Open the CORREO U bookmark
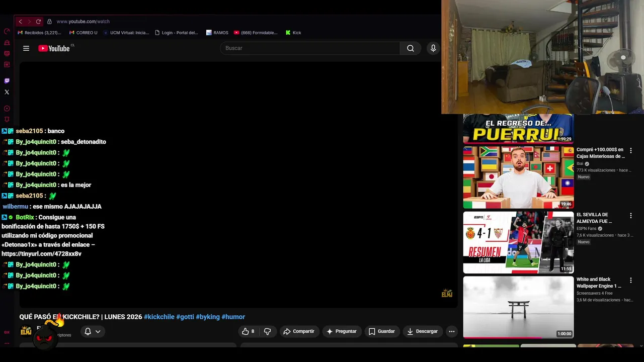644x362 pixels. (83, 33)
